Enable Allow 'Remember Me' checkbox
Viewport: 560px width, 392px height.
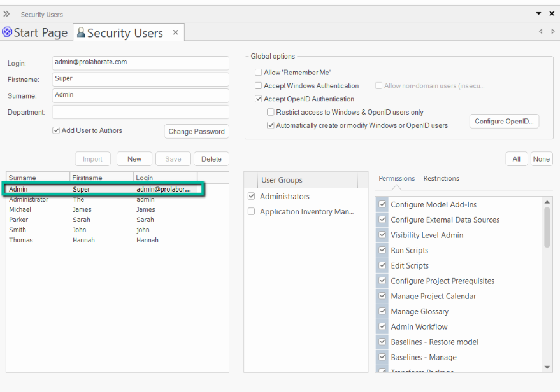(258, 73)
